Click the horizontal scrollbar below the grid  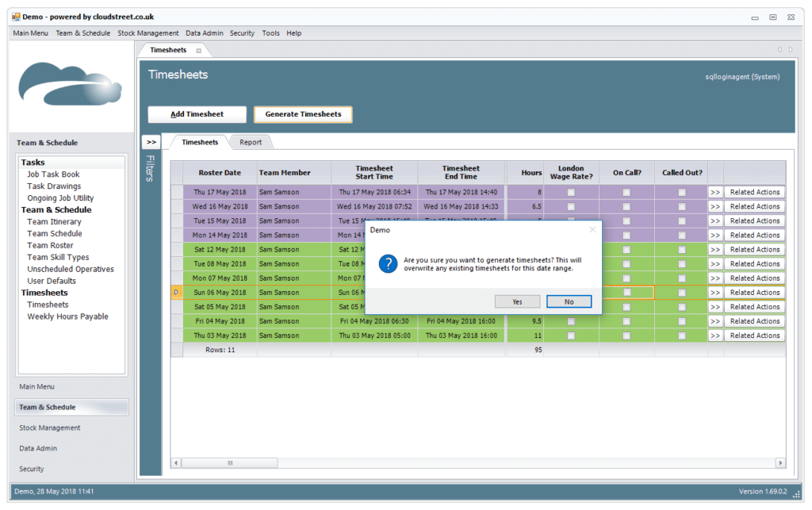point(230,462)
